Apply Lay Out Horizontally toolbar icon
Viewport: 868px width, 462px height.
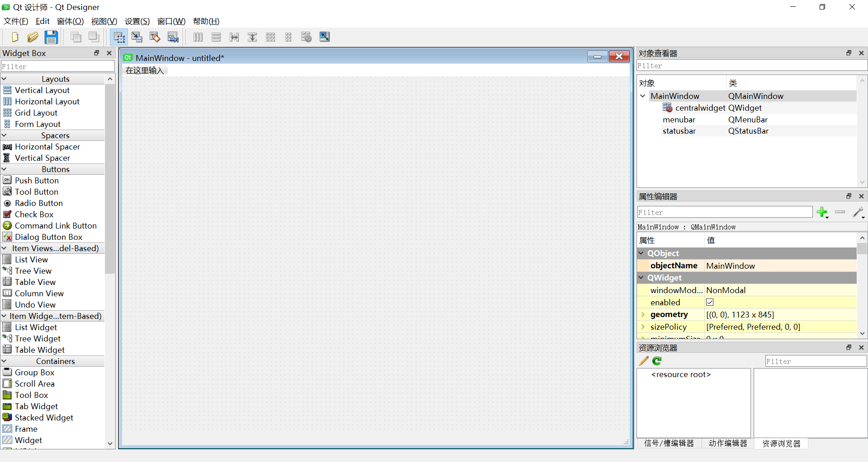pos(198,37)
